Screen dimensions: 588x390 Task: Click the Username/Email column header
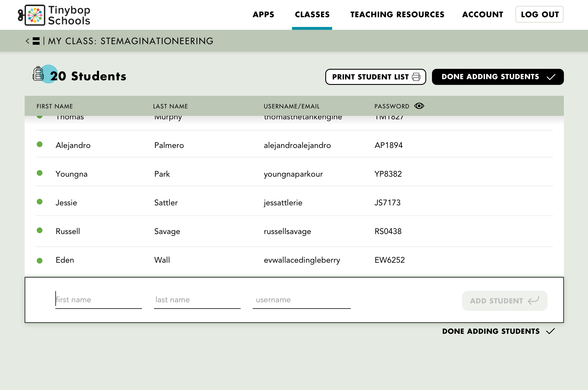click(292, 106)
